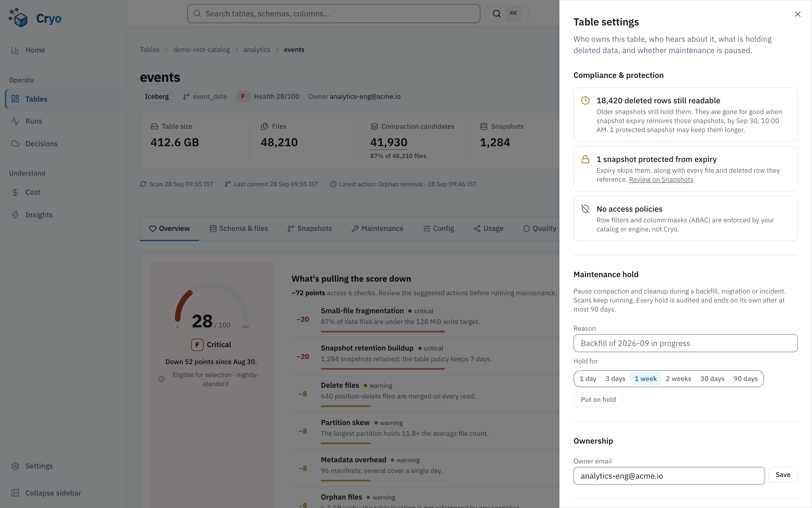This screenshot has width=812, height=508.
Task: Click the lock icon on protected snapshot card
Action: tap(585, 159)
